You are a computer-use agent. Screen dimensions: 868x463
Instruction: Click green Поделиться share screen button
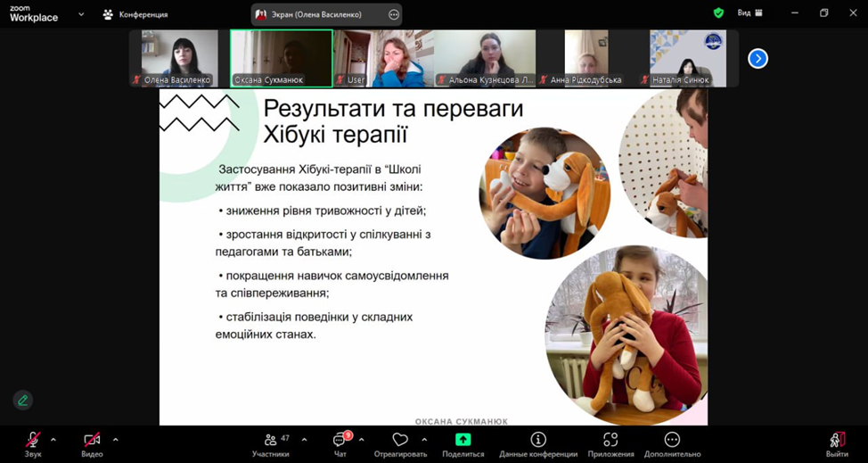pos(463,445)
